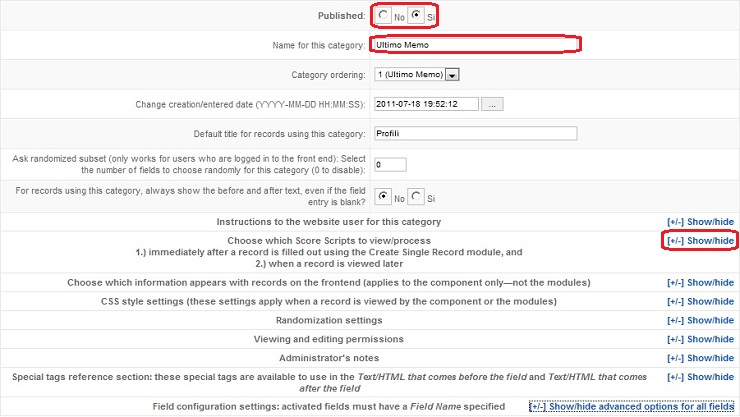Click the 'Category ordering:' label
The width and height of the screenshot is (740, 417).
pyautogui.click(x=328, y=75)
